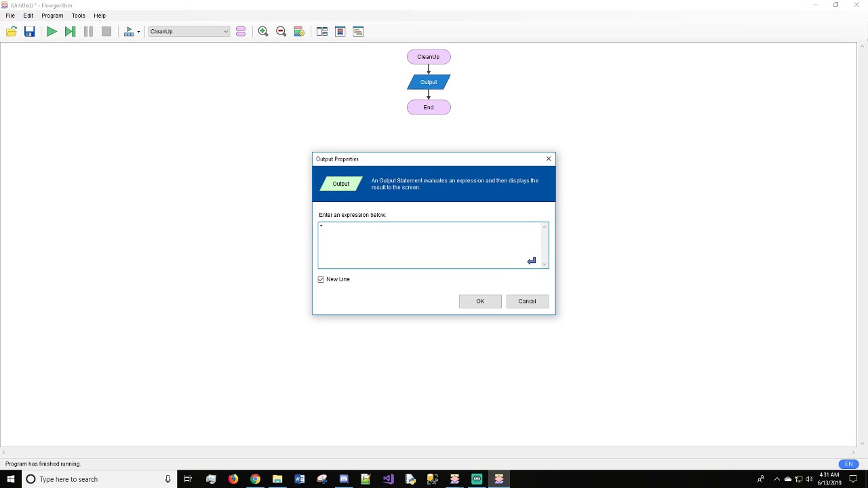Screen dimensions: 868x488
Task: Open Word from the taskbar
Action: 300,479
